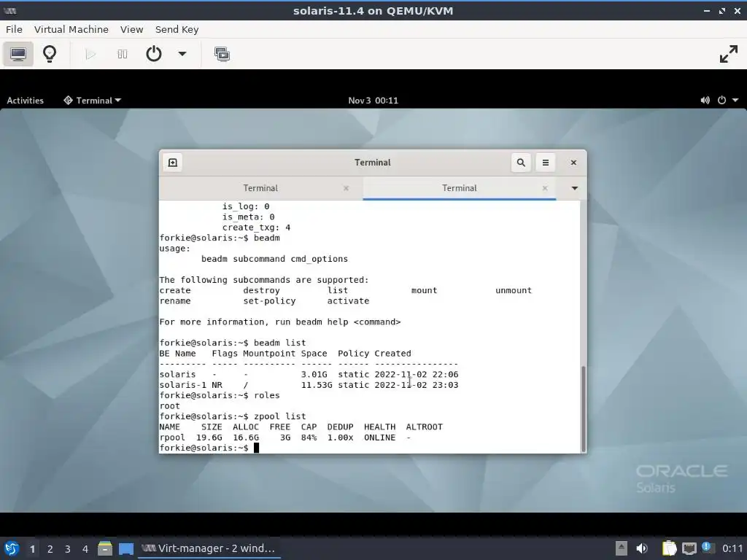Screen dimensions: 747x560
Task: Open the file manager taskbar icon
Action: (105, 548)
